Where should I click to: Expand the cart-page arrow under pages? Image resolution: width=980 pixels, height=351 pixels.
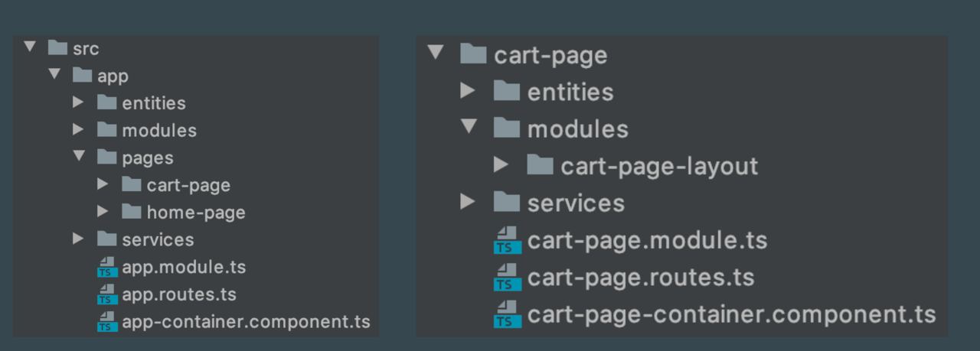click(103, 184)
